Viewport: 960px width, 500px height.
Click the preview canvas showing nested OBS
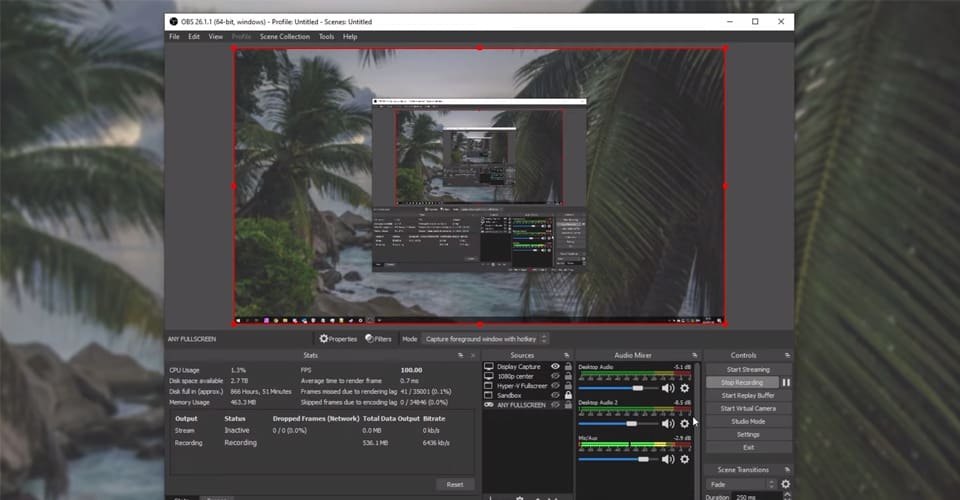coord(479,186)
